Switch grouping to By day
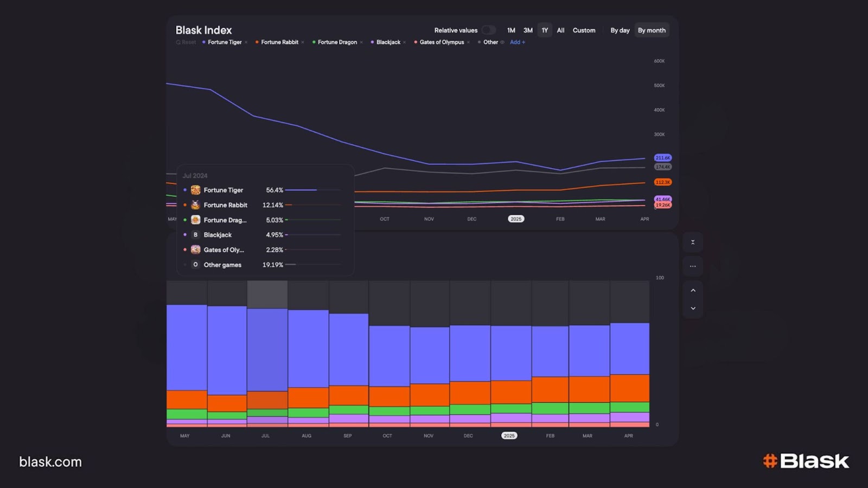Image resolution: width=868 pixels, height=488 pixels. click(x=620, y=30)
